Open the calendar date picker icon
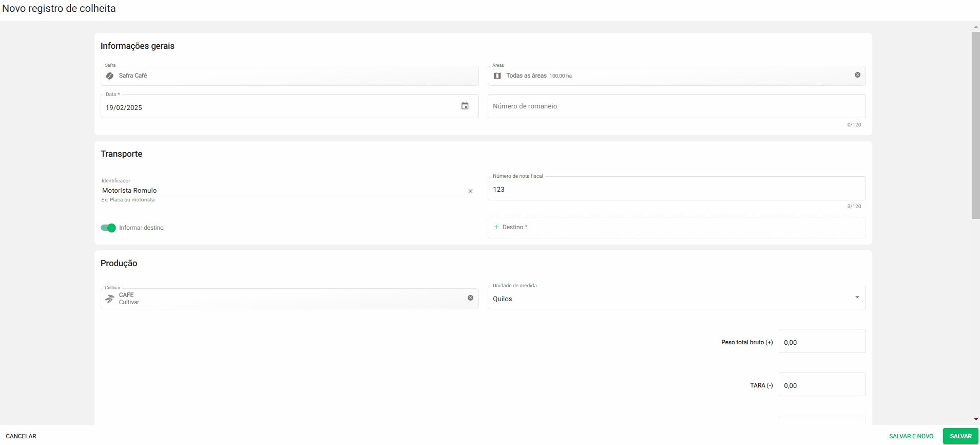 point(465,106)
